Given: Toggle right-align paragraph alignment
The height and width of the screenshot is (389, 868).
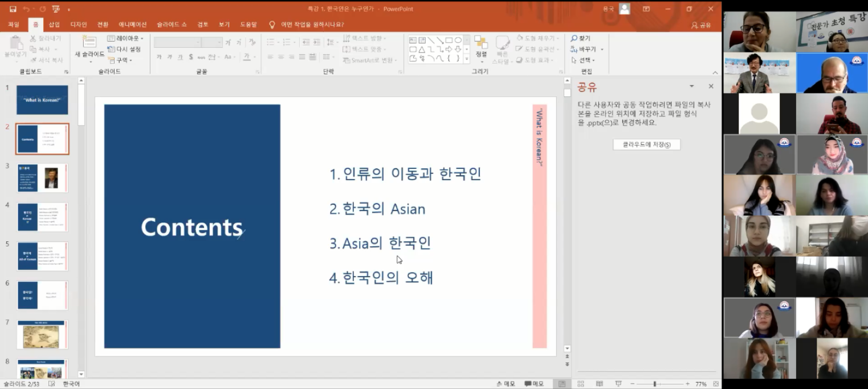Looking at the screenshot, I should [x=291, y=57].
